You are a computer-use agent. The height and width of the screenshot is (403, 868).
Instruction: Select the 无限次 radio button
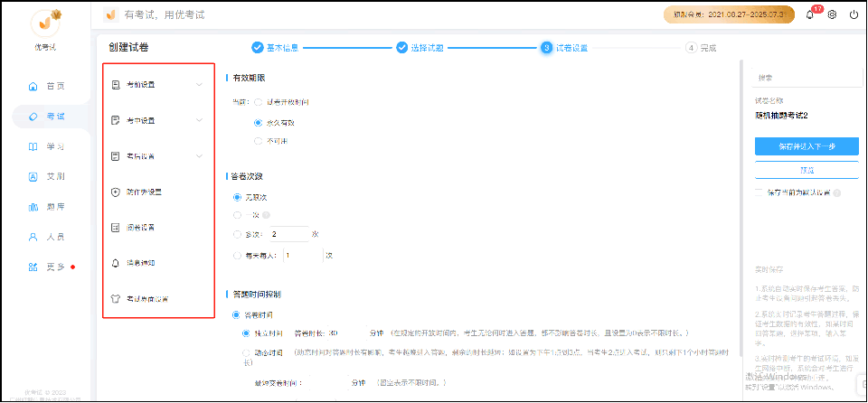click(x=238, y=197)
